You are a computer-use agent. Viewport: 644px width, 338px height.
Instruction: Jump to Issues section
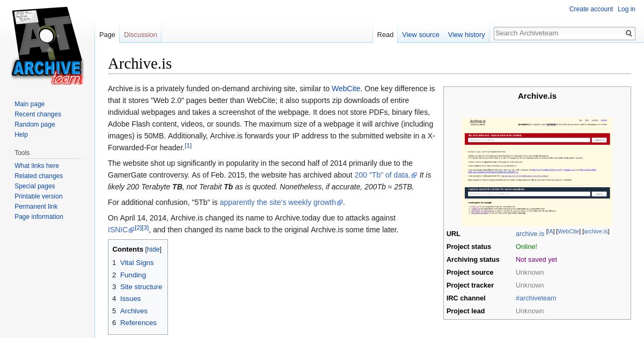130,299
